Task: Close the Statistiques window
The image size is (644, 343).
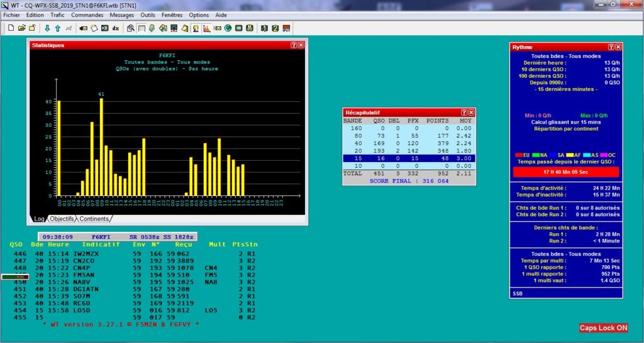Action: (301, 45)
